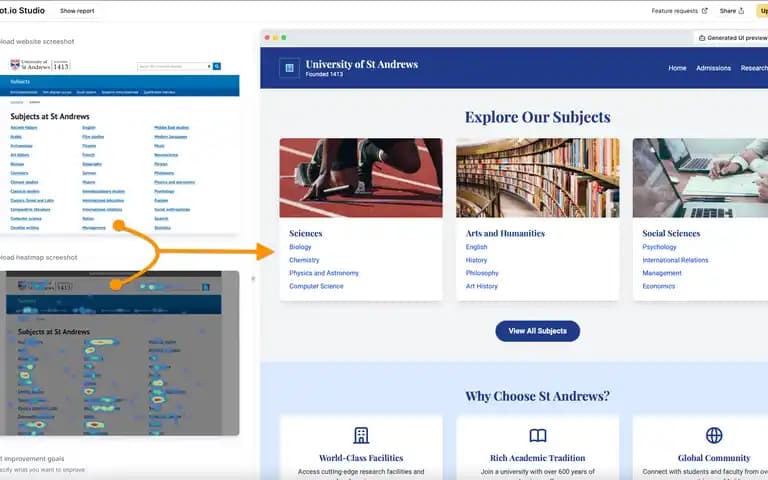Viewport: 768px width, 480px height.
Task: Open the Management link under Social Sciences
Action: [662, 273]
